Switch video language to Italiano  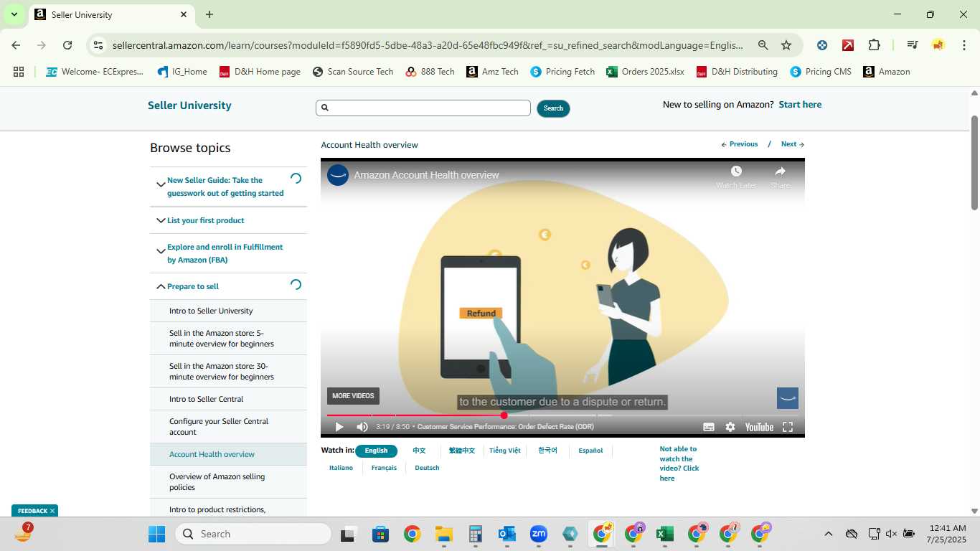point(341,468)
